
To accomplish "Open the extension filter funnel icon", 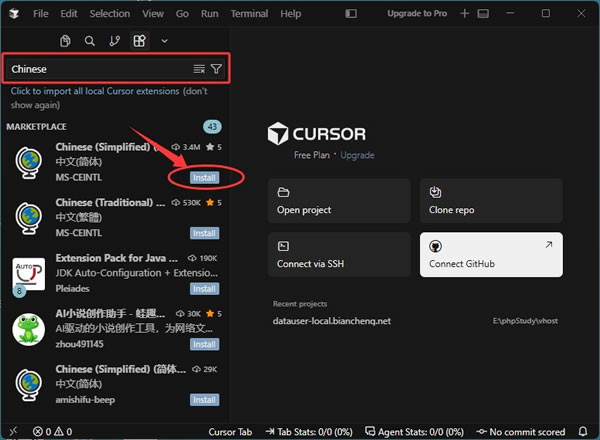I will click(216, 69).
